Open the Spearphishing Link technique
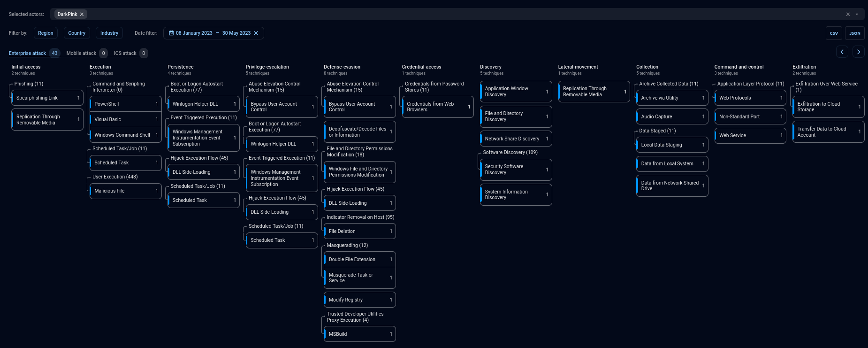Image resolution: width=868 pixels, height=348 pixels. [47, 98]
